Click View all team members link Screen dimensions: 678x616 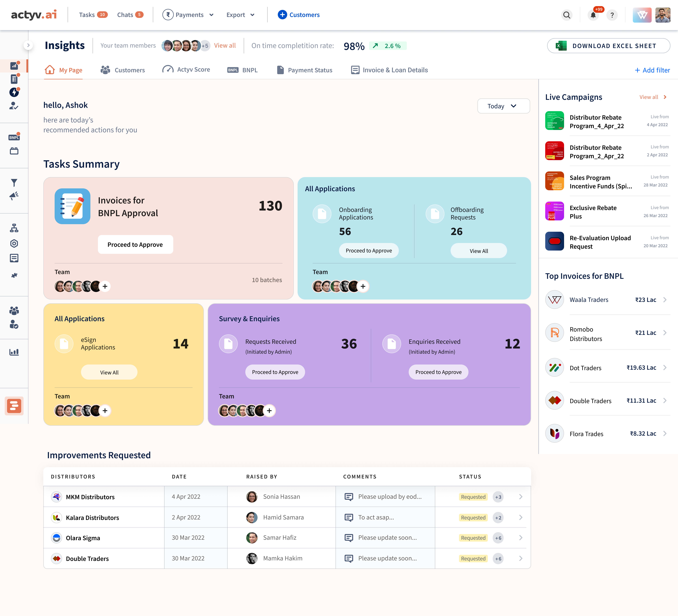coord(225,45)
